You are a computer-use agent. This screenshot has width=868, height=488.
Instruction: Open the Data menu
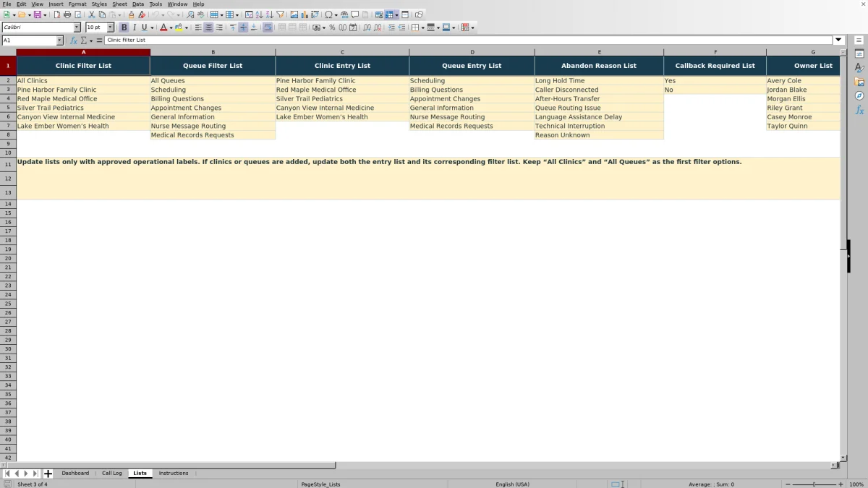click(x=138, y=4)
